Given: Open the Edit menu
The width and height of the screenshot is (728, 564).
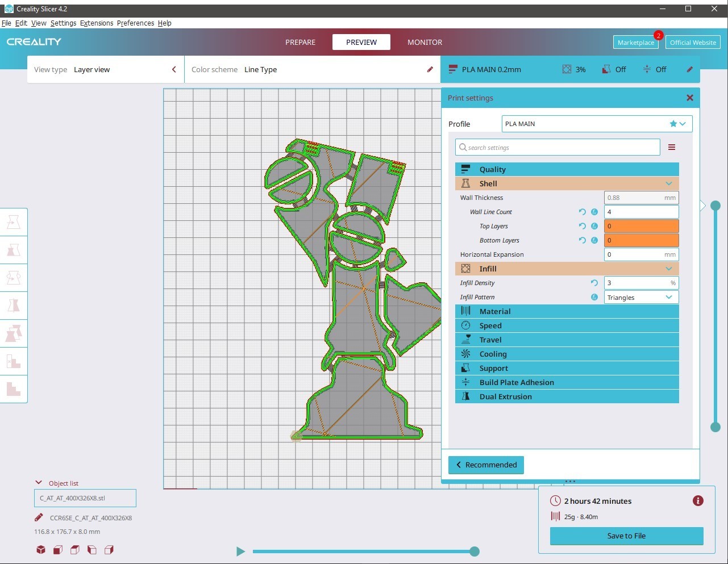Looking at the screenshot, I should (x=21, y=23).
